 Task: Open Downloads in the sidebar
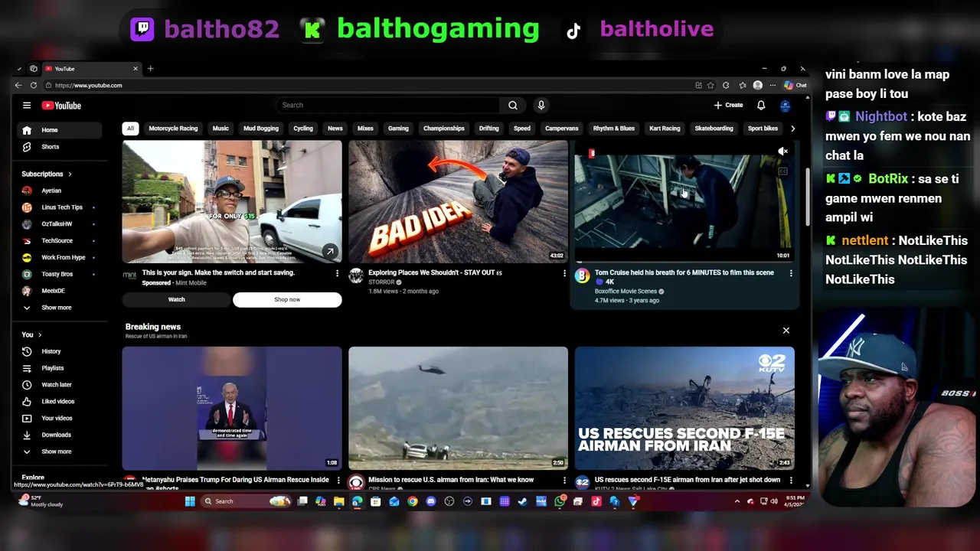pos(58,435)
